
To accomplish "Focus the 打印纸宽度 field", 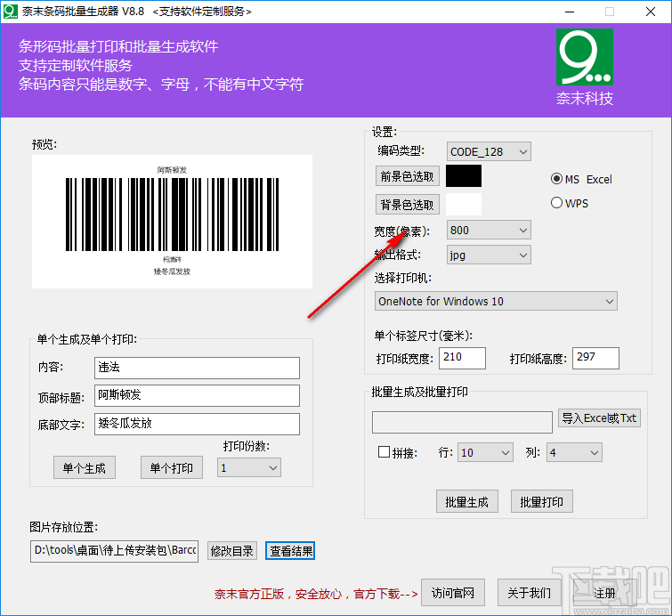I will (x=463, y=358).
